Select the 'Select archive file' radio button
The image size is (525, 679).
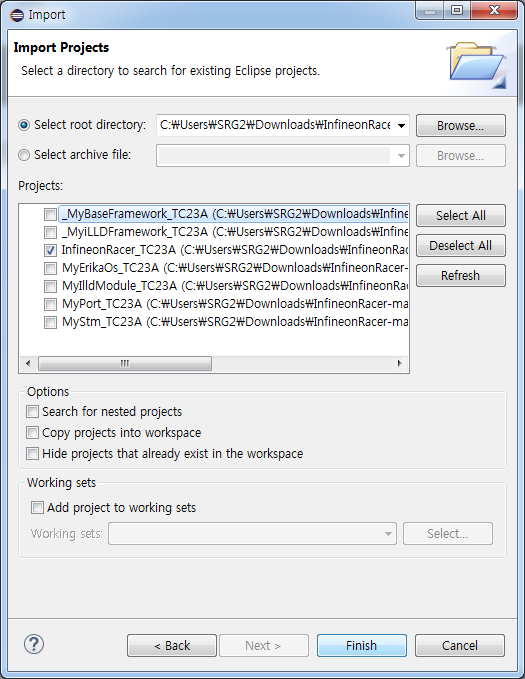(24, 155)
